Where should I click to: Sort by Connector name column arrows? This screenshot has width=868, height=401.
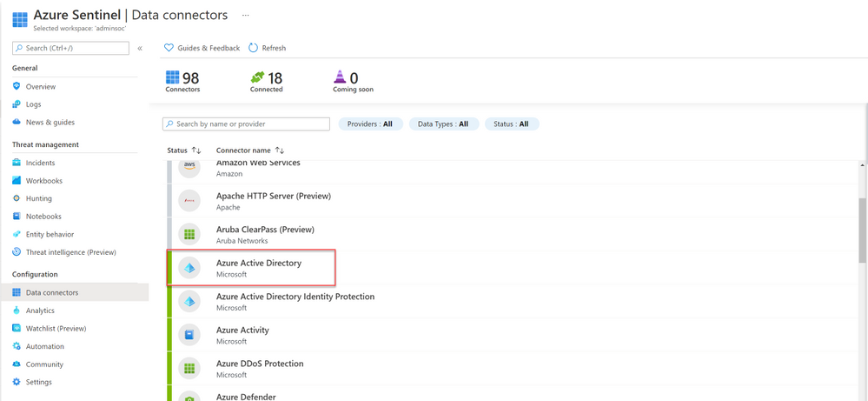point(280,150)
